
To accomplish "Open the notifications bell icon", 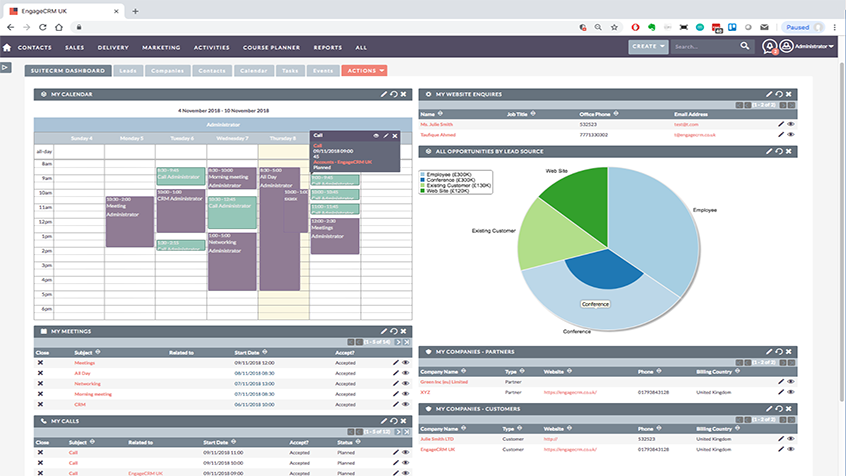I will (x=769, y=47).
